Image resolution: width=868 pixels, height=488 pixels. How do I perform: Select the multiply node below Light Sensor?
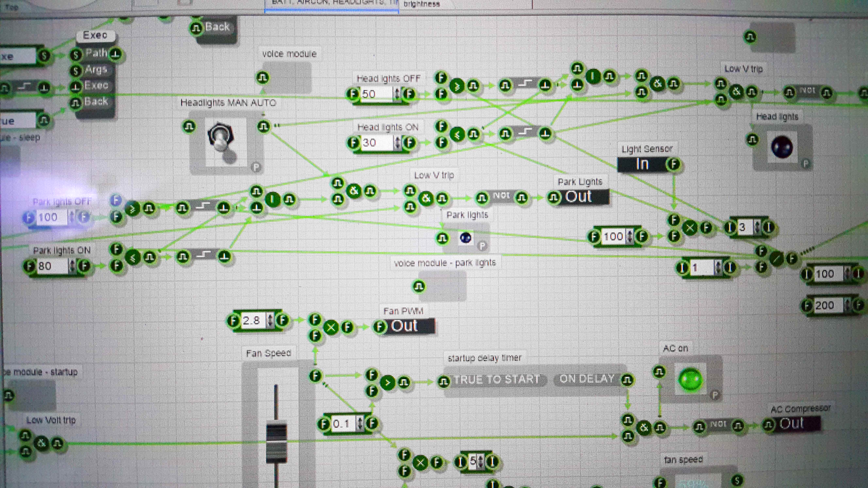click(x=689, y=228)
